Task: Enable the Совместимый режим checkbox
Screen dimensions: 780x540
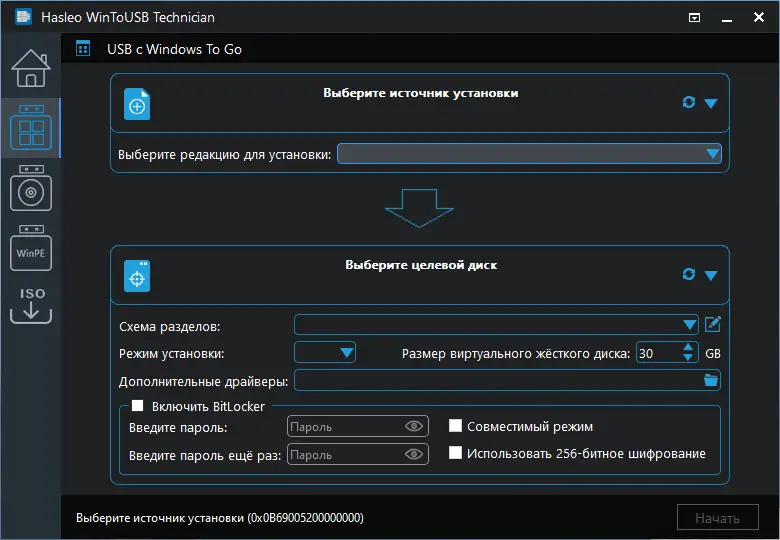Action: coord(455,426)
